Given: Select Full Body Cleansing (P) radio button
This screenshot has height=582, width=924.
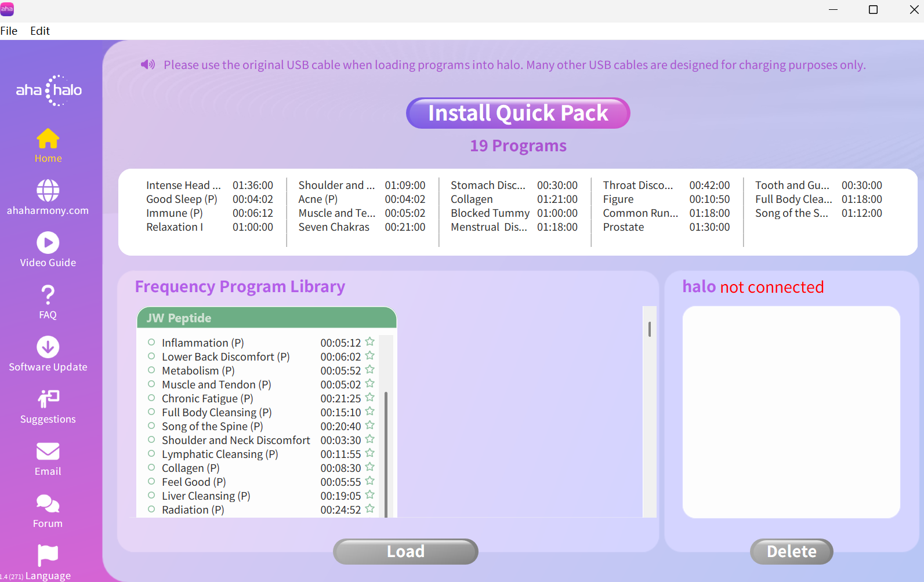Looking at the screenshot, I should pyautogui.click(x=151, y=412).
